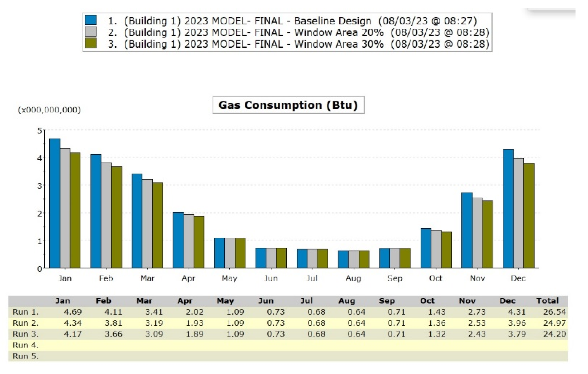Viewport: 588px width, 374px height.
Task: Click Run 2 January value 4.34
Action: 73,323
